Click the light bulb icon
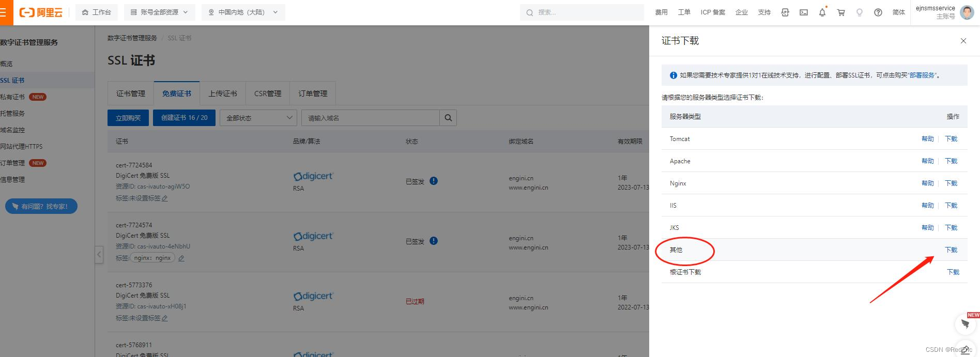 860,12
